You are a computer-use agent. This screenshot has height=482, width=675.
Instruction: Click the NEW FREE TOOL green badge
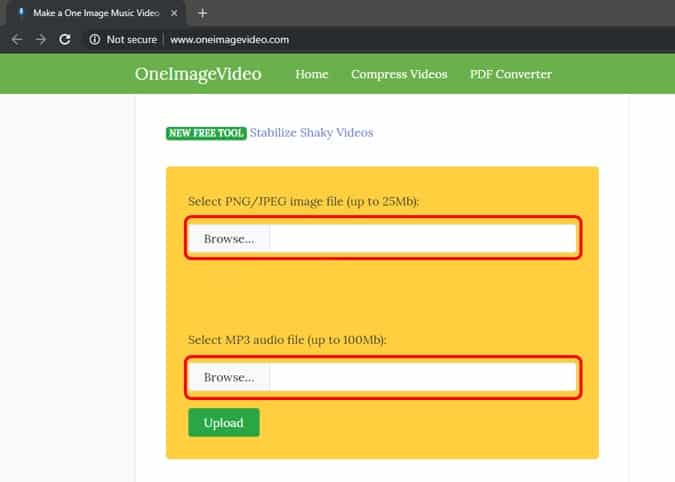click(x=206, y=133)
